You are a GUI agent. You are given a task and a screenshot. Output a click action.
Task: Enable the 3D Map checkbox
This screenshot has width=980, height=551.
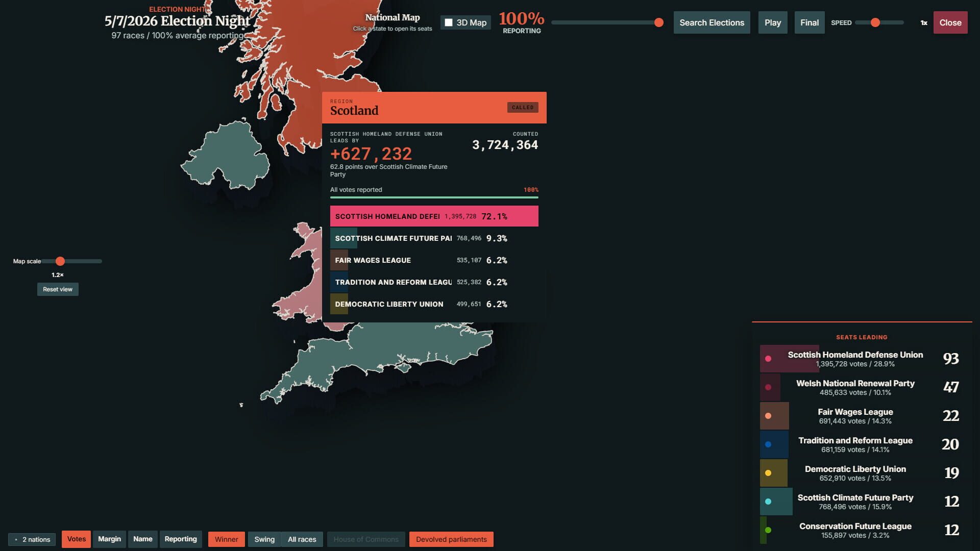click(449, 22)
